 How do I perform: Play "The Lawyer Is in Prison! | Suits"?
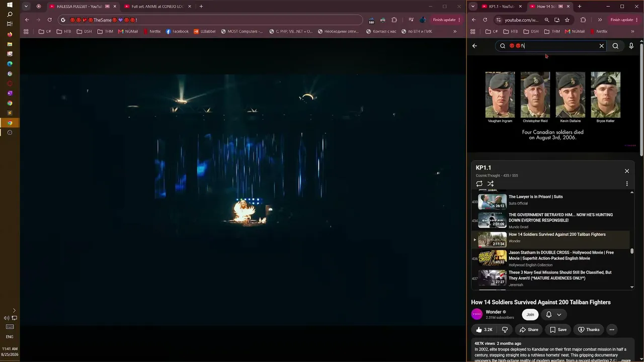pos(550,200)
